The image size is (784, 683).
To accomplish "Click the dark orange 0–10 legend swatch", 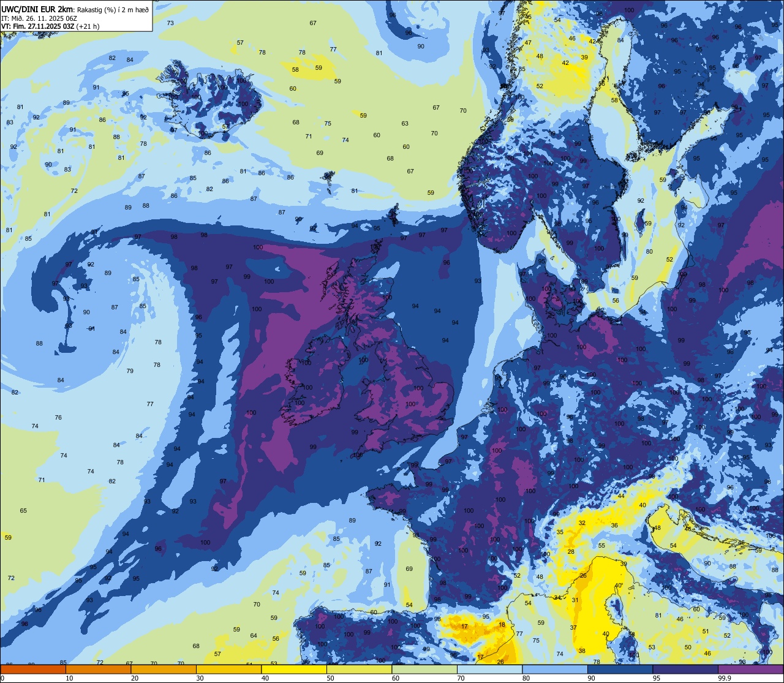I will point(33,669).
